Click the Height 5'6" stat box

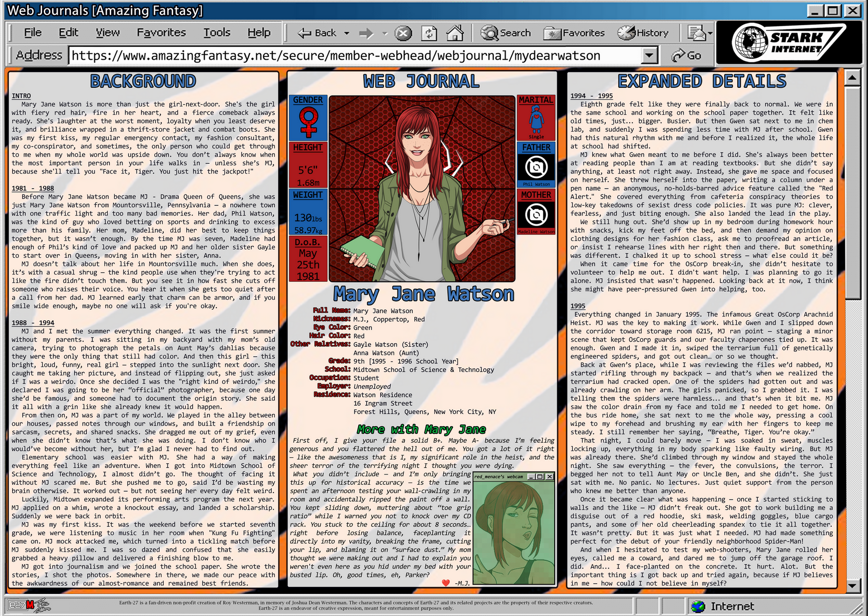[x=308, y=165]
